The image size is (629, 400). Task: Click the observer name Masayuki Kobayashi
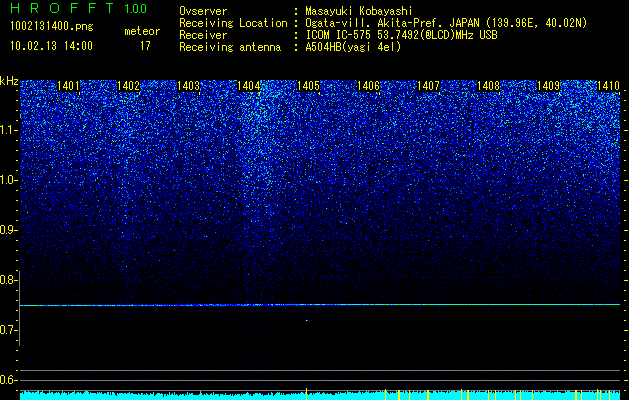pyautogui.click(x=359, y=11)
